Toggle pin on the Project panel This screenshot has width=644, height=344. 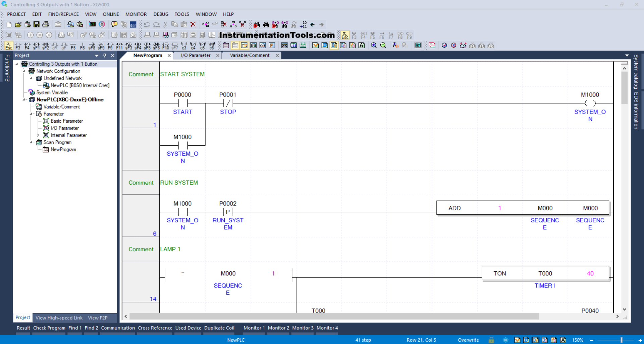[105, 56]
